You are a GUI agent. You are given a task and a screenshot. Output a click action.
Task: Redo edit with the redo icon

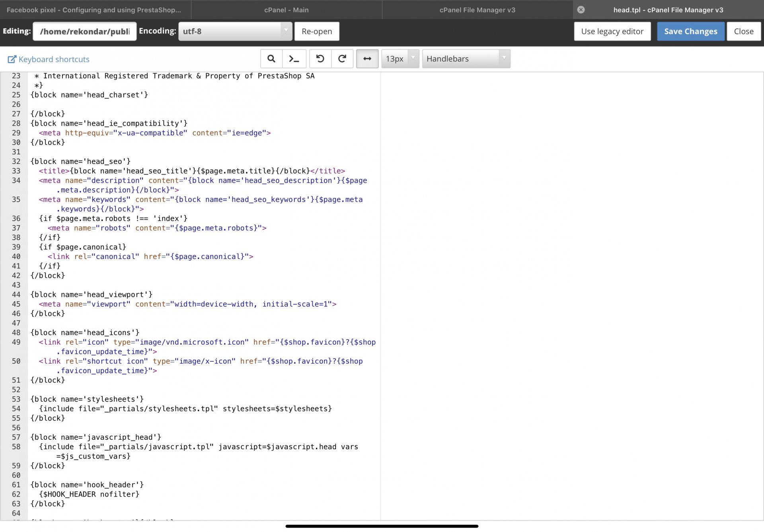point(342,59)
